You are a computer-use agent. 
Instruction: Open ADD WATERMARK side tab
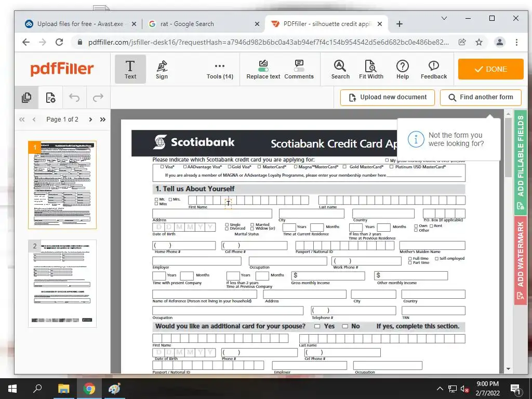click(x=521, y=260)
